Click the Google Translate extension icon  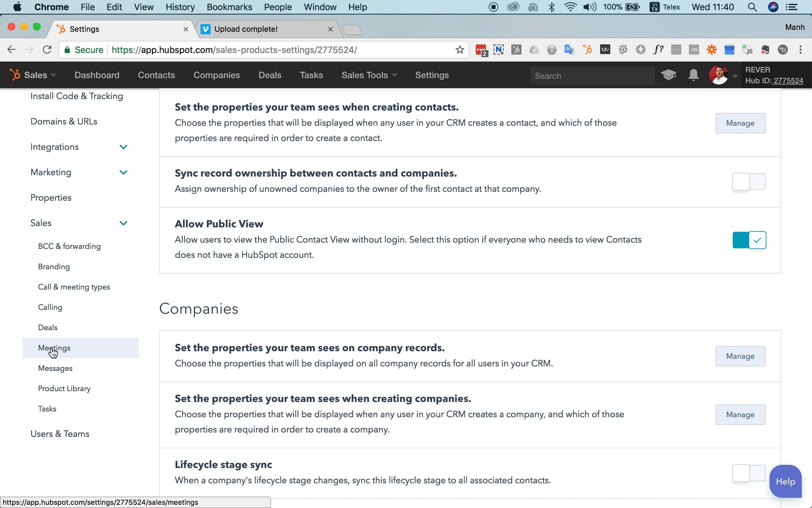(569, 50)
